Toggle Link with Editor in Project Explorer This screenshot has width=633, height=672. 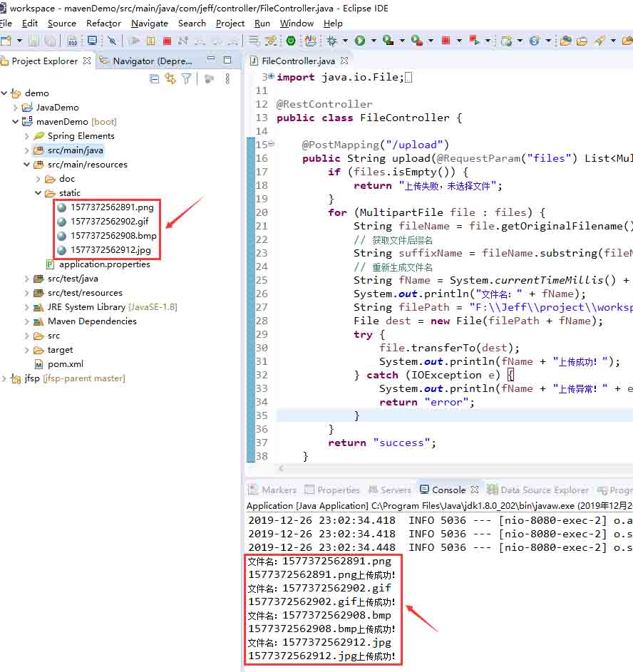[170, 79]
